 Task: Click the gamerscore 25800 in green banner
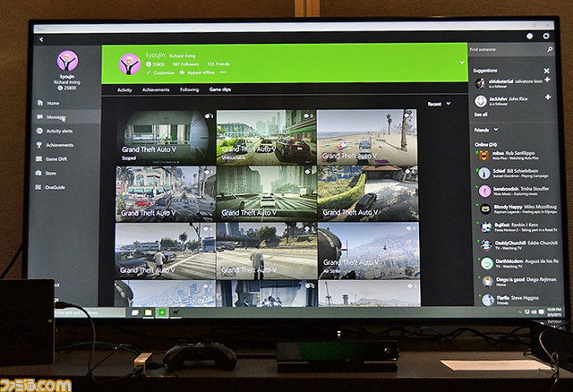coord(155,64)
